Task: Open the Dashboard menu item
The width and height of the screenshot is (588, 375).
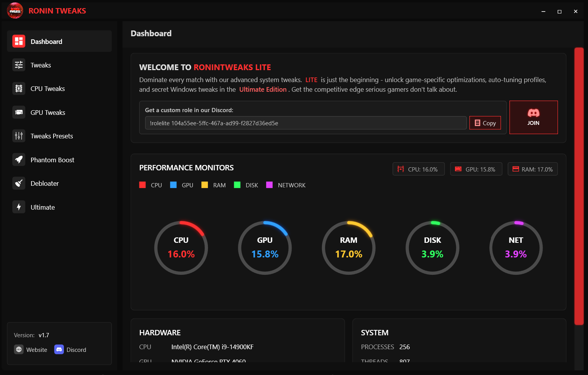Action: (59, 41)
